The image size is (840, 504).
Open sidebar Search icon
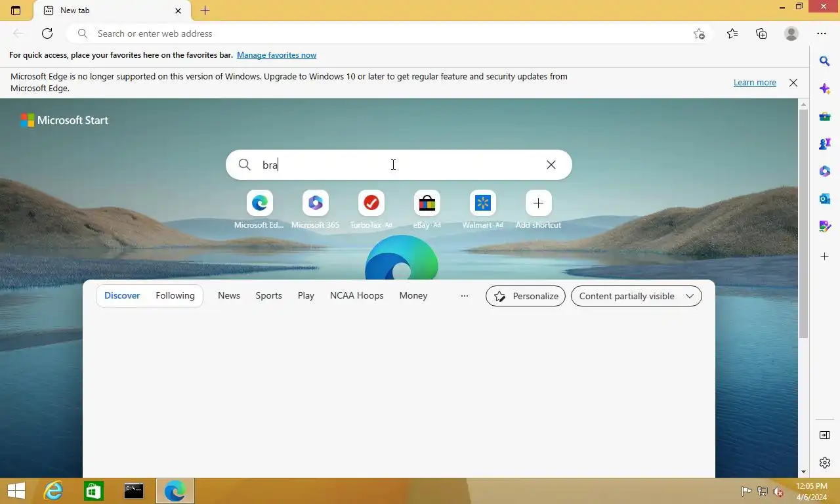pyautogui.click(x=825, y=61)
